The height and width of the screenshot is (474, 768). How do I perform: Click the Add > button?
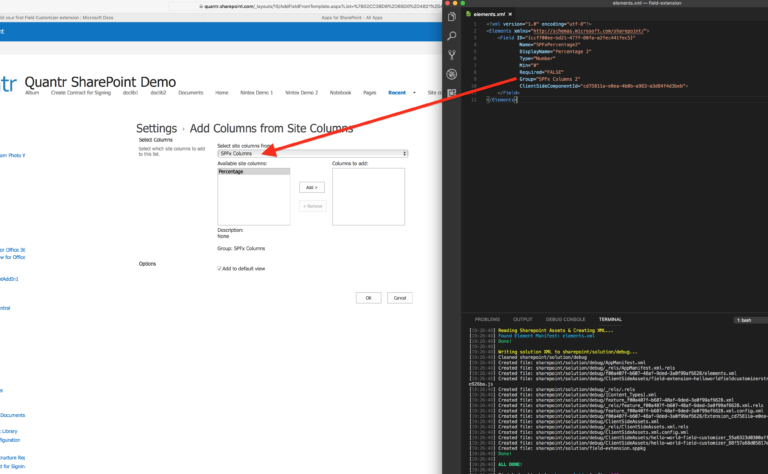click(x=312, y=187)
